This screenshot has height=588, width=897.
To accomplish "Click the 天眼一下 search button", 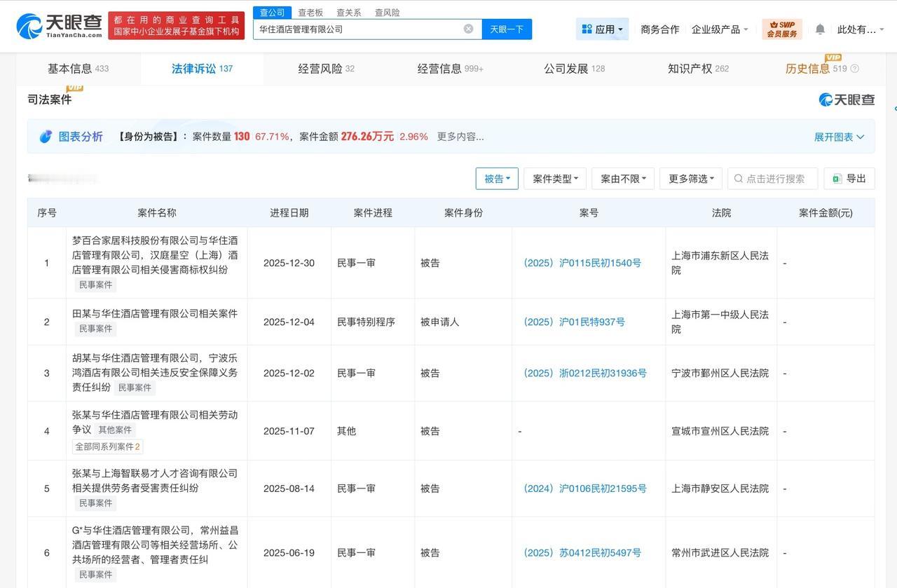I will point(507,28).
